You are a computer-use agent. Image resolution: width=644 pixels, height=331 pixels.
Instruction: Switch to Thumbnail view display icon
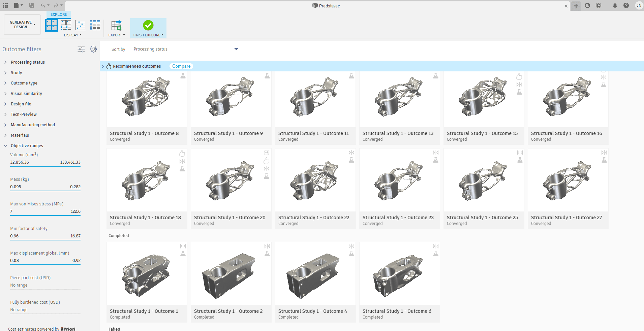52,25
